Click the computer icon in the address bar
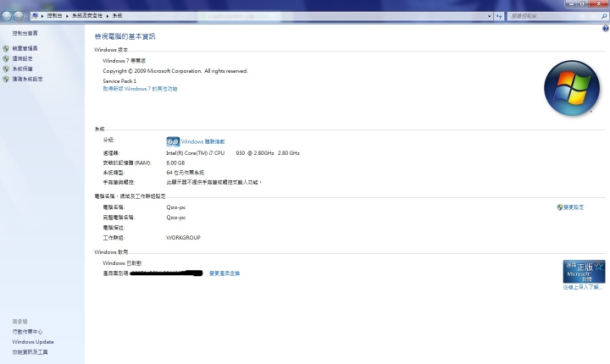Screen dimensions: 610x364 coord(35,16)
